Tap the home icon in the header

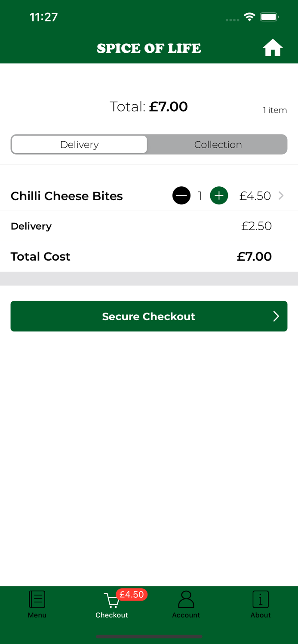point(273,48)
